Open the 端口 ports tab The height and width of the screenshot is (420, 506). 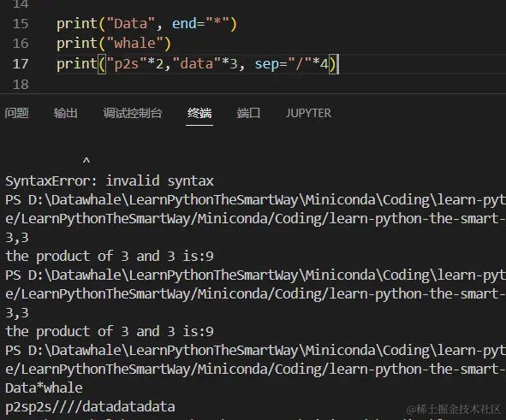(x=248, y=113)
